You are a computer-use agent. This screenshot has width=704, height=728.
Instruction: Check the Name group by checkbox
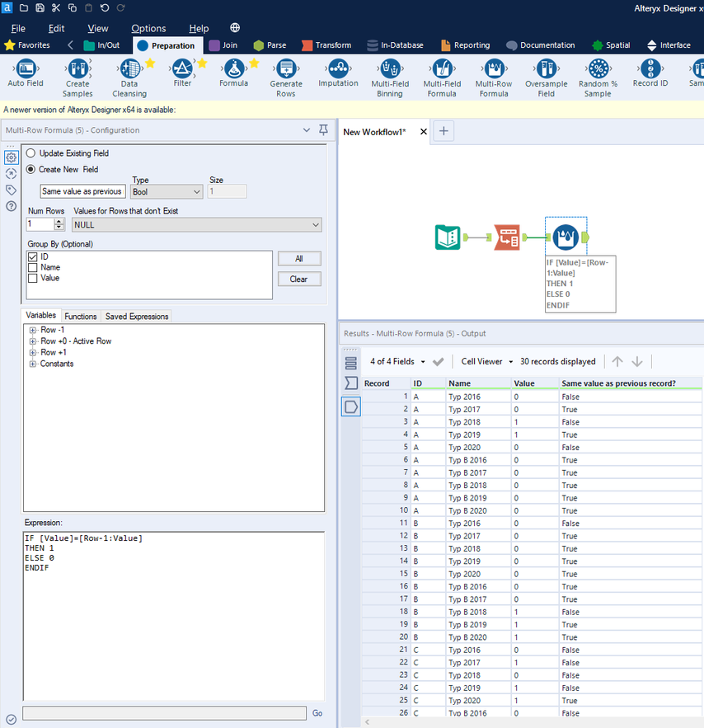32,268
